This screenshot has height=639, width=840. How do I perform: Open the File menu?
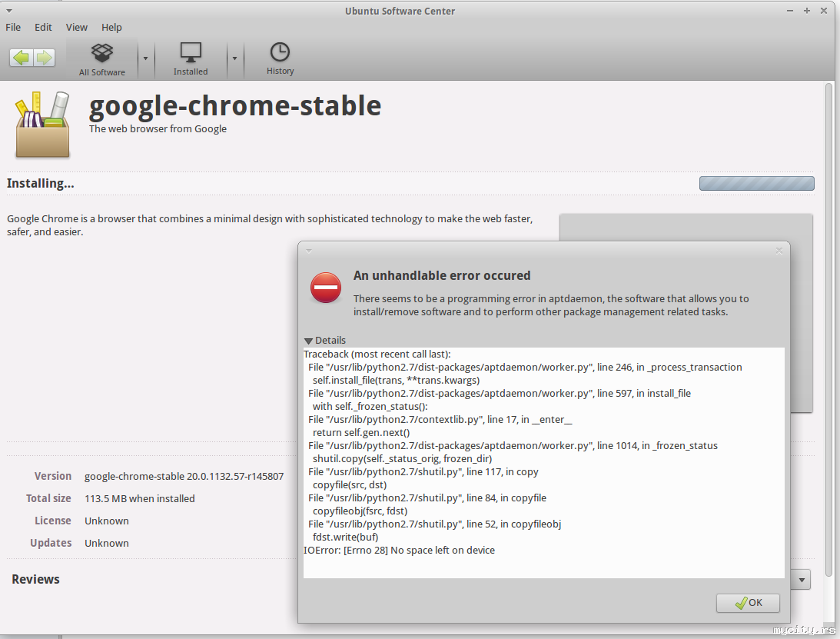[x=13, y=27]
